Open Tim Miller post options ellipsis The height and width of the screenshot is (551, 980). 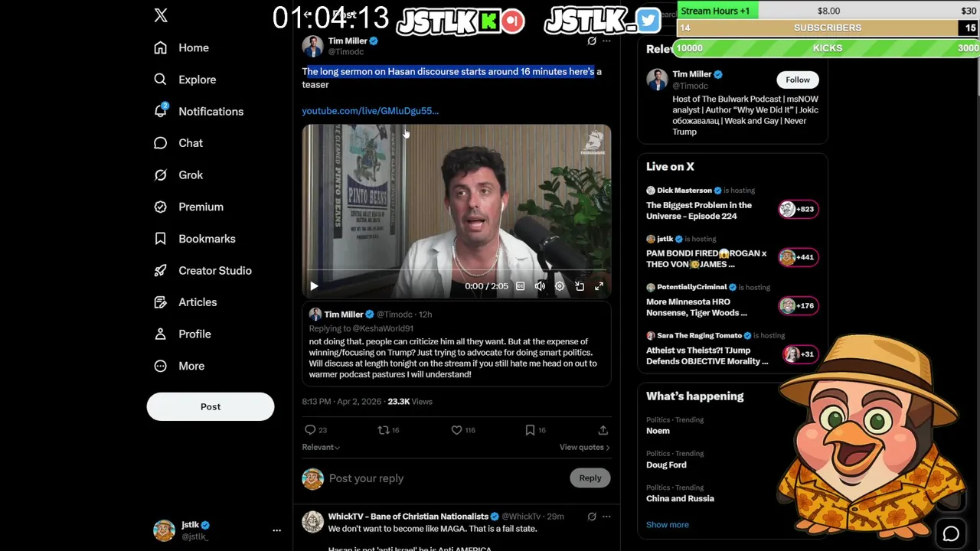(x=606, y=41)
